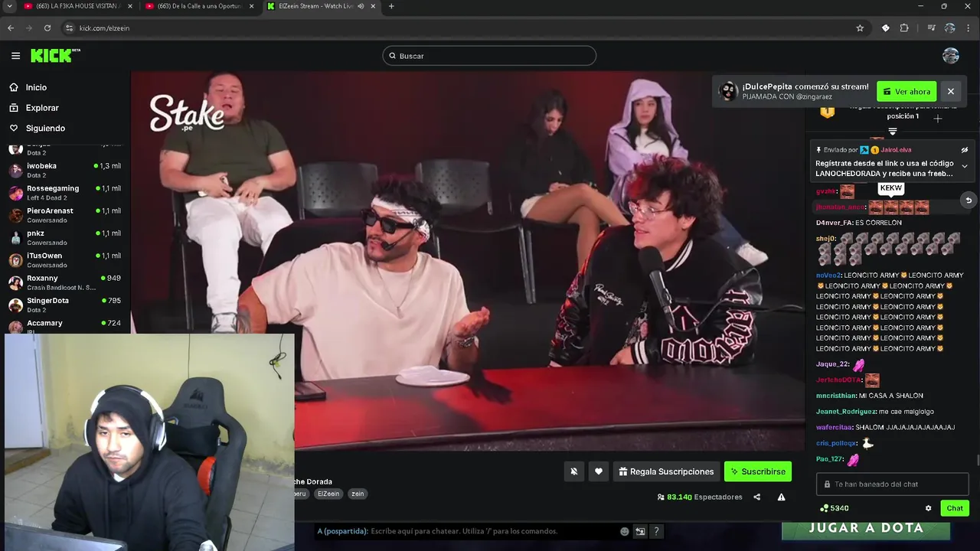Open PieroArenast channel in sidebar
Screen dimensions: 980x551
(65, 214)
